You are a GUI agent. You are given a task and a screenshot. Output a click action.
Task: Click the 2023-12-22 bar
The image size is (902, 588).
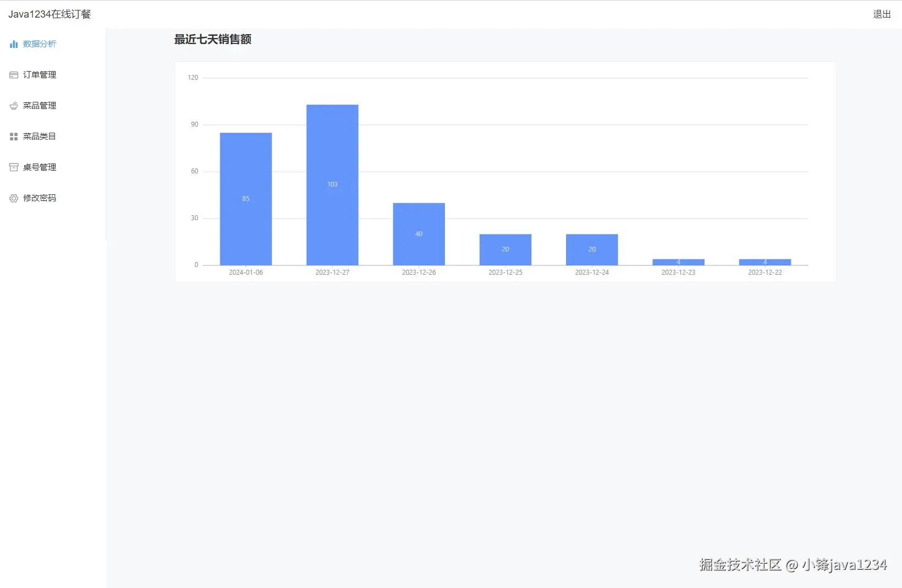(765, 262)
